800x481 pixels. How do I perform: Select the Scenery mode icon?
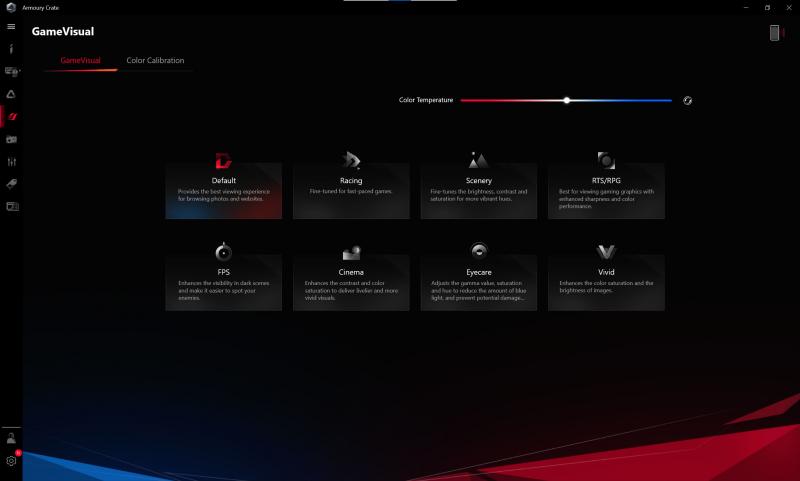tap(479, 160)
